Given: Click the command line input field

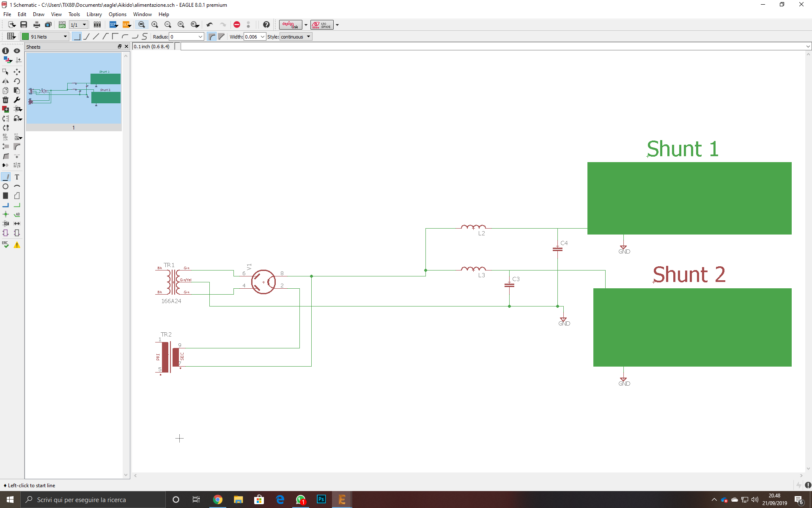Looking at the screenshot, I should point(493,47).
